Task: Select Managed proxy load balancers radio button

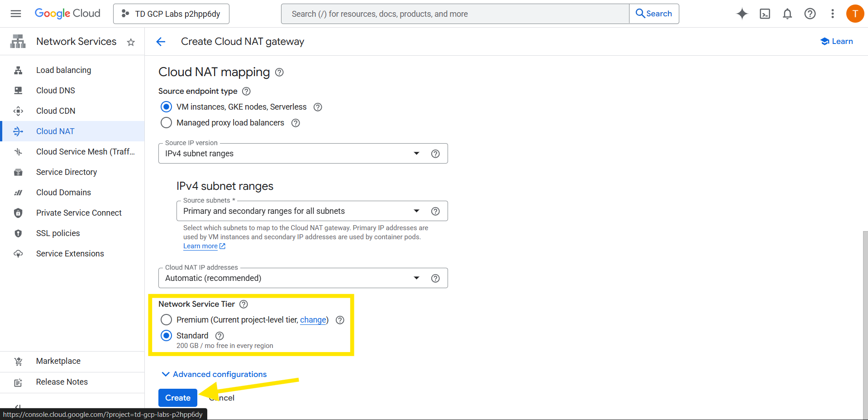Action: 166,123
